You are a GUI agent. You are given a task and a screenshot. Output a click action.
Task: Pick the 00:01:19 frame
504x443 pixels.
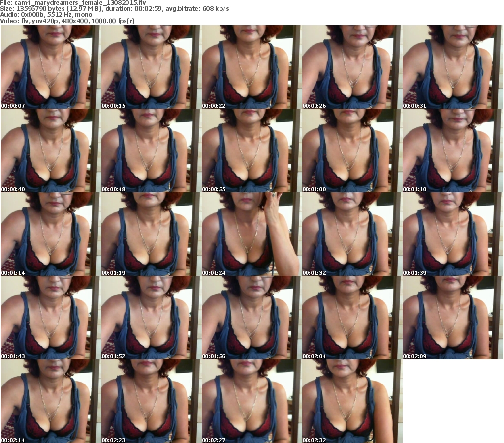point(151,234)
